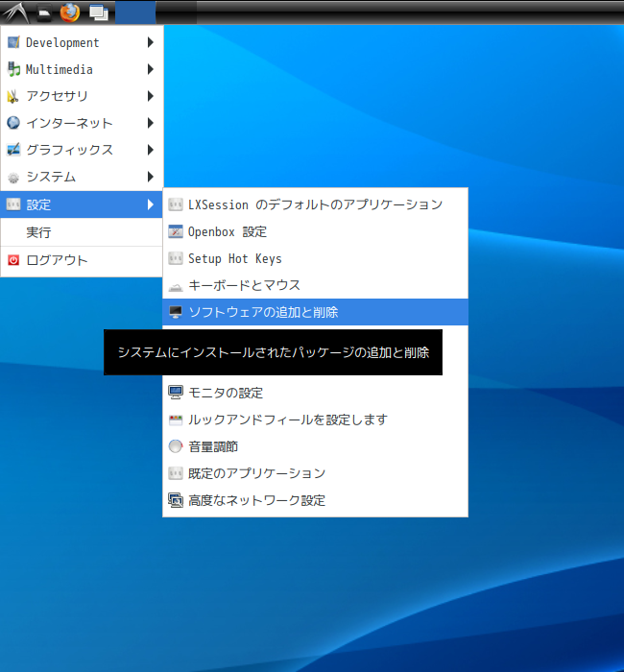Click the Setup Hot Keys icon

coord(176,258)
